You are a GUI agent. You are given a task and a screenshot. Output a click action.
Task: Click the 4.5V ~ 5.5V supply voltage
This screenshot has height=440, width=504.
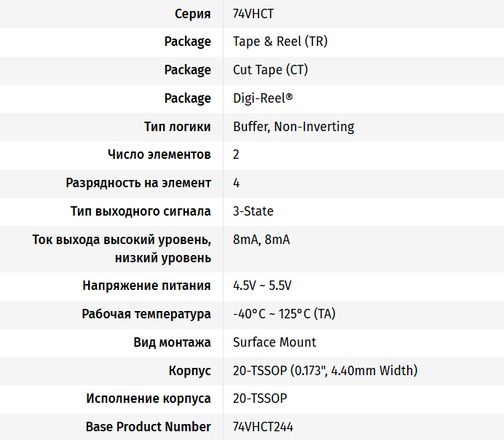[262, 286]
